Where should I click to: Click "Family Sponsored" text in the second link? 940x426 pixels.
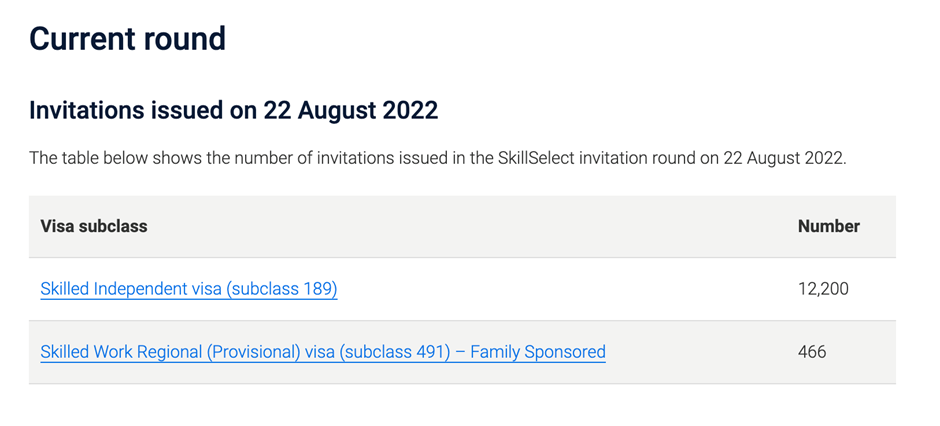click(537, 352)
